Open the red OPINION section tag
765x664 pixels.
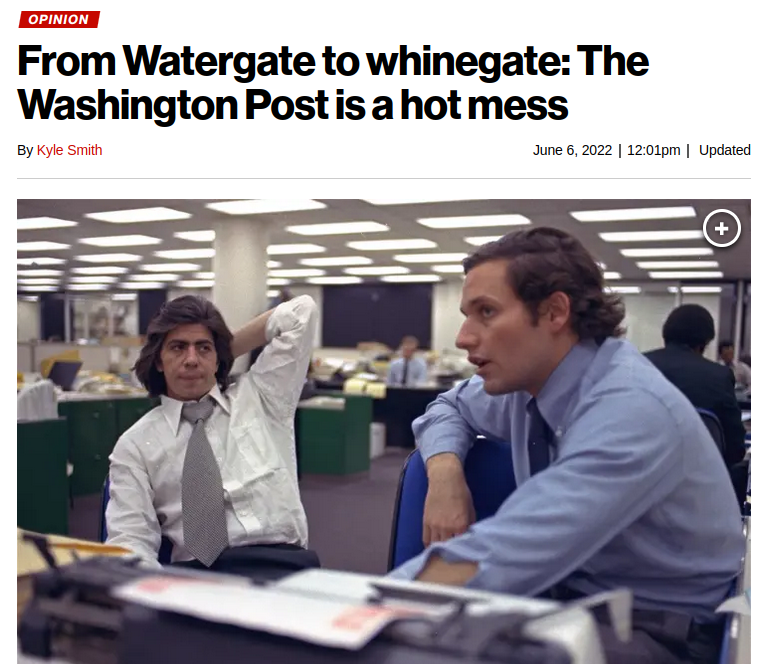point(59,20)
